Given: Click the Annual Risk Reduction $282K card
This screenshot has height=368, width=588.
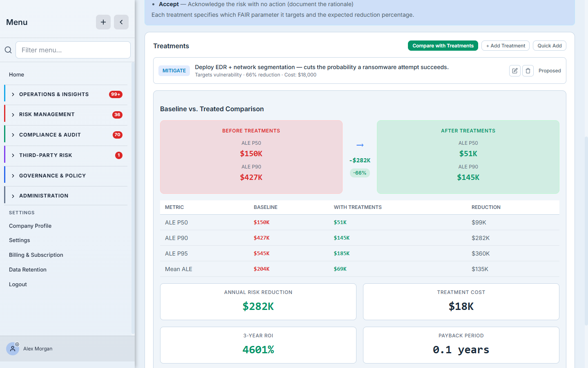Looking at the screenshot, I should (258, 302).
